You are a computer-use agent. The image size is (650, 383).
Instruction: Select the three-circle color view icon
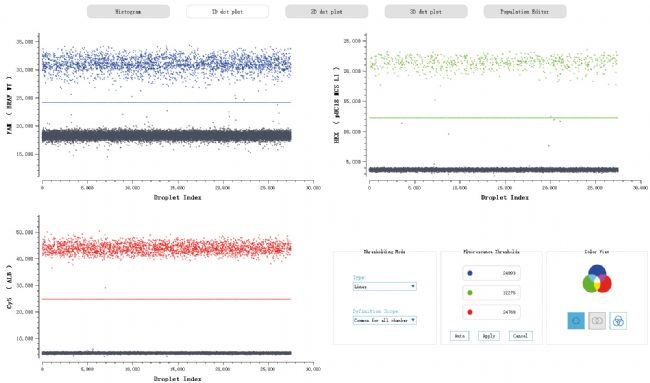point(618,321)
